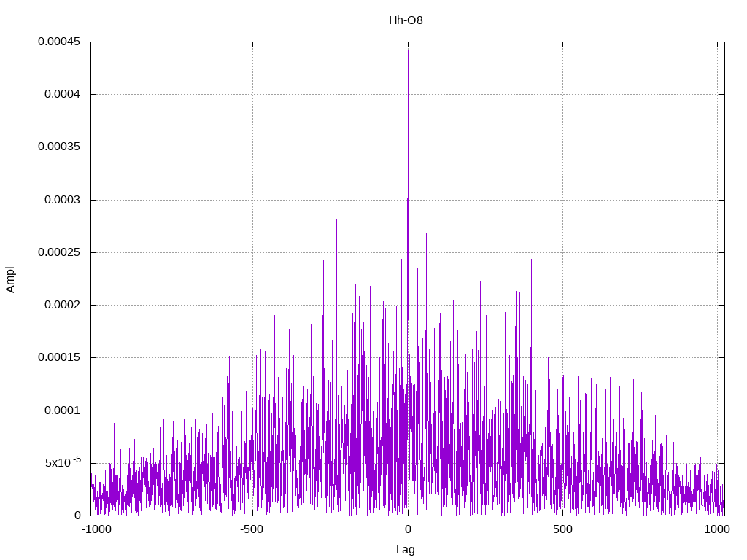Click the x-axis label Lag
Screen dimensions: 747x560
click(x=406, y=549)
